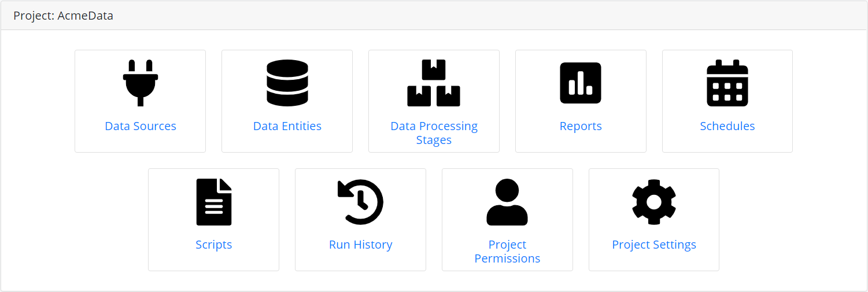
Task: Click the Schedules card tile
Action: (727, 101)
